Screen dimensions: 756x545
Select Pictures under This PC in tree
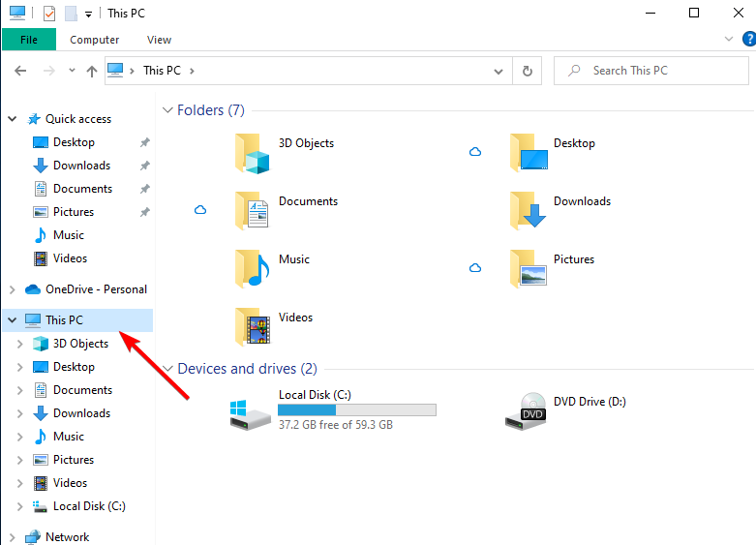coord(74,459)
